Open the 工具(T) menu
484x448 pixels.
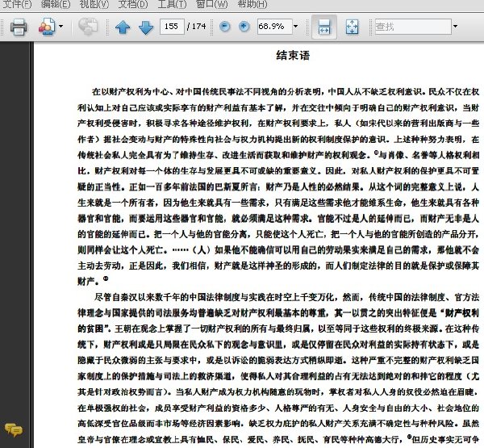point(172,4)
